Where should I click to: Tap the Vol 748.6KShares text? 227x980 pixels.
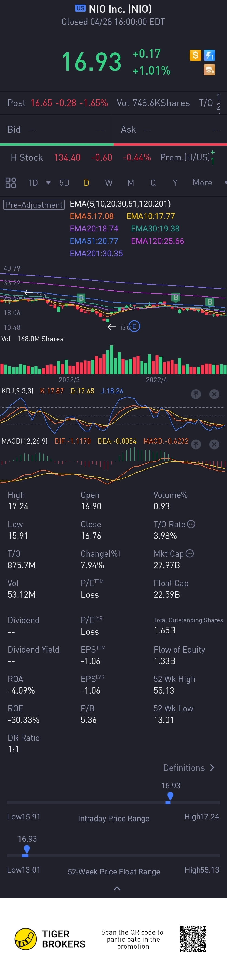pyautogui.click(x=153, y=103)
